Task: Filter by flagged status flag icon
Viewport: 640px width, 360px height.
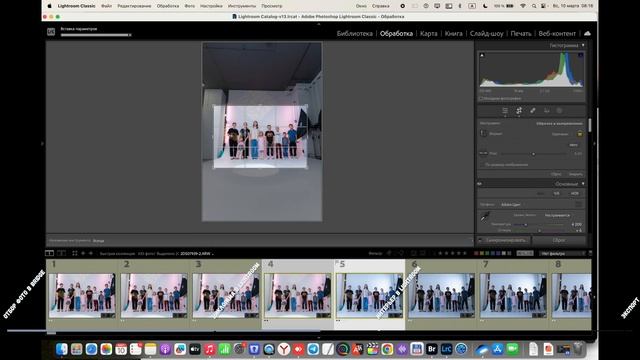Action: coord(389,253)
